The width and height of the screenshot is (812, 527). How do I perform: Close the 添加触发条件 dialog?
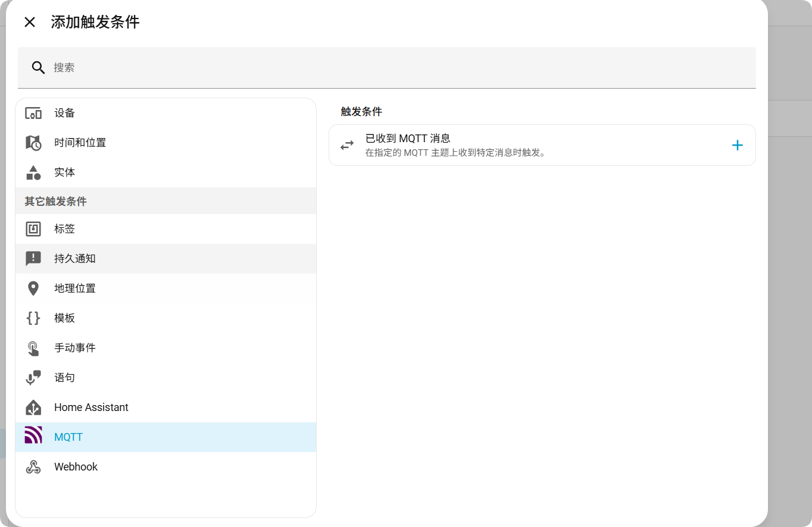click(30, 22)
